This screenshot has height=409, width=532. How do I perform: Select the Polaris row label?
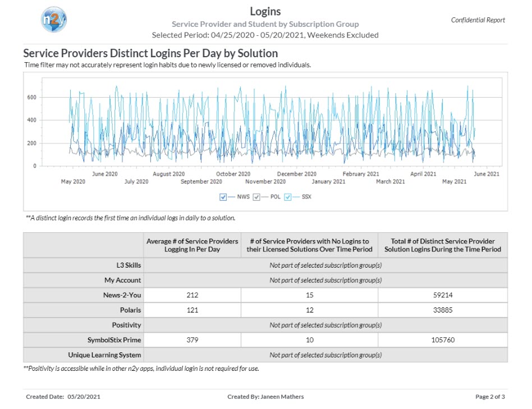(130, 310)
